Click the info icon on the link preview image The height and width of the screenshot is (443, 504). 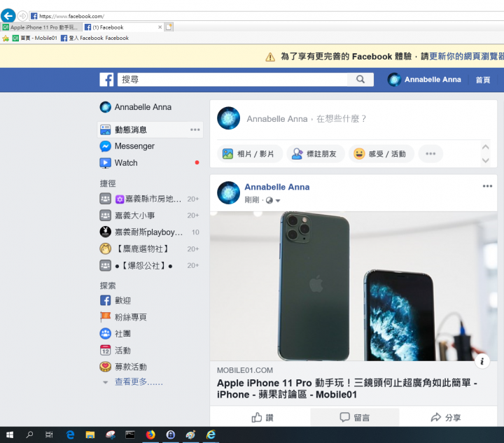(x=482, y=361)
